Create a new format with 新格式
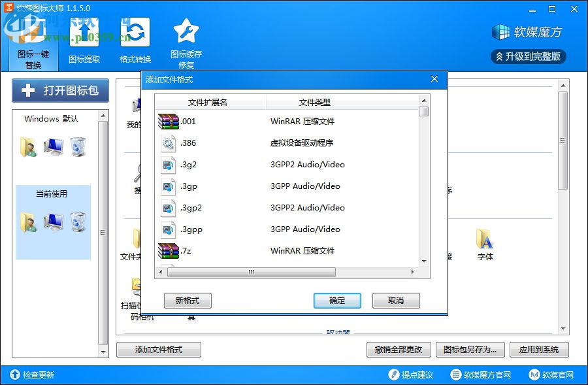The image size is (588, 385). (x=188, y=300)
